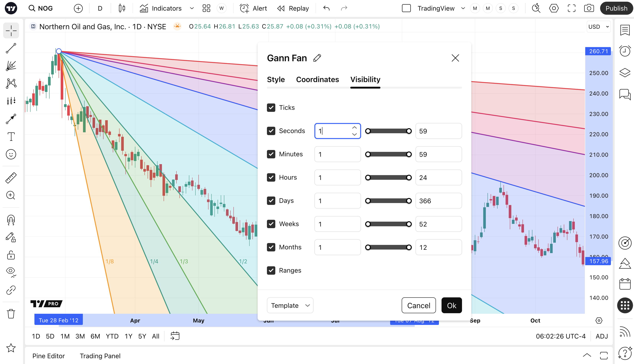Image resolution: width=634 pixels, height=364 pixels.
Task: Uncheck the Ticks visibility checkbox
Action: (x=271, y=108)
